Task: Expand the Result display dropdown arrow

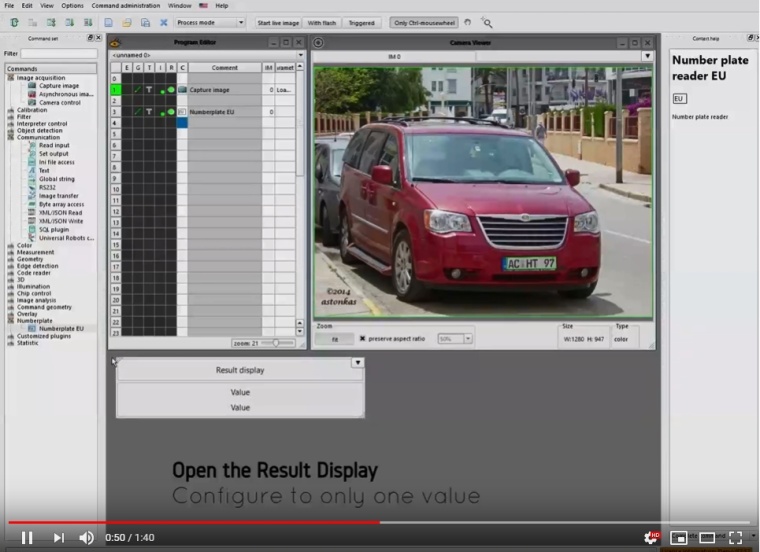Action: [357, 363]
